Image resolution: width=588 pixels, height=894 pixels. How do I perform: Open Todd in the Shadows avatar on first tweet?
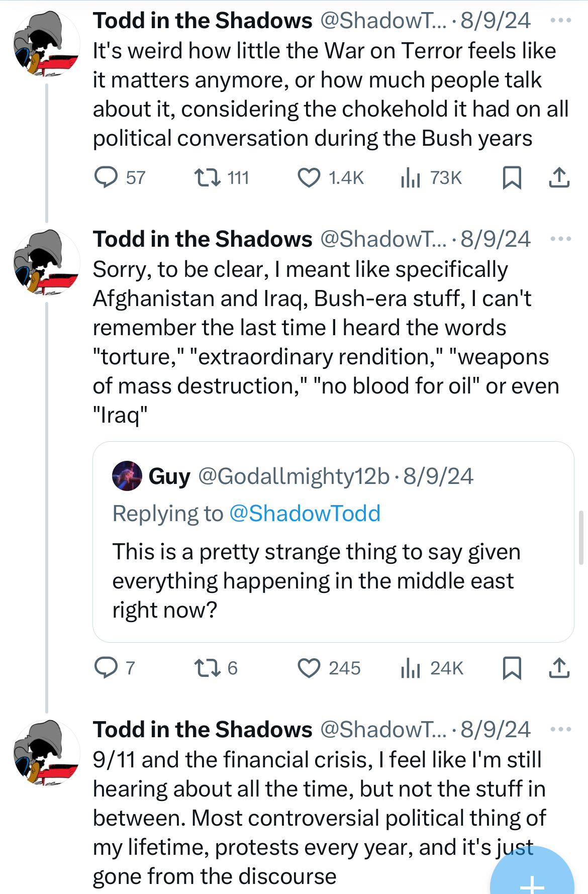click(46, 44)
